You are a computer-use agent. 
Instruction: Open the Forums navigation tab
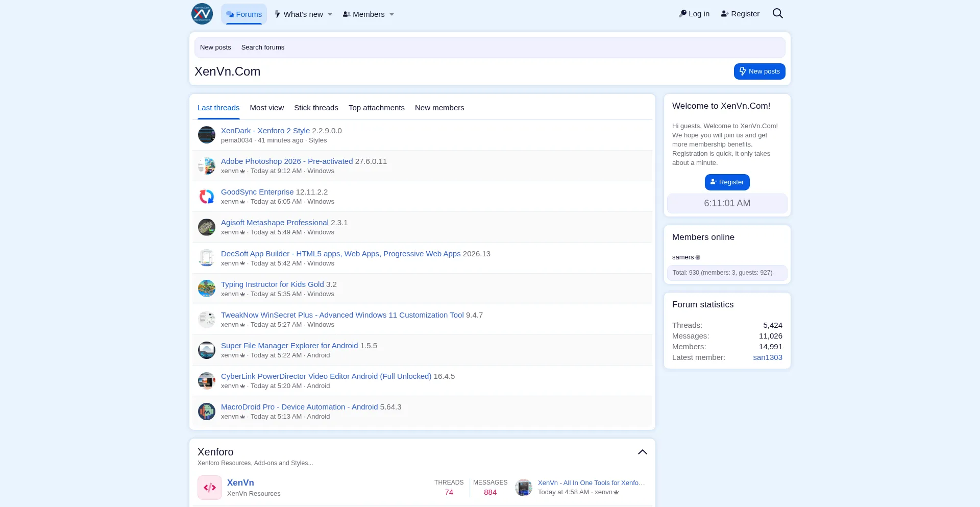[244, 14]
